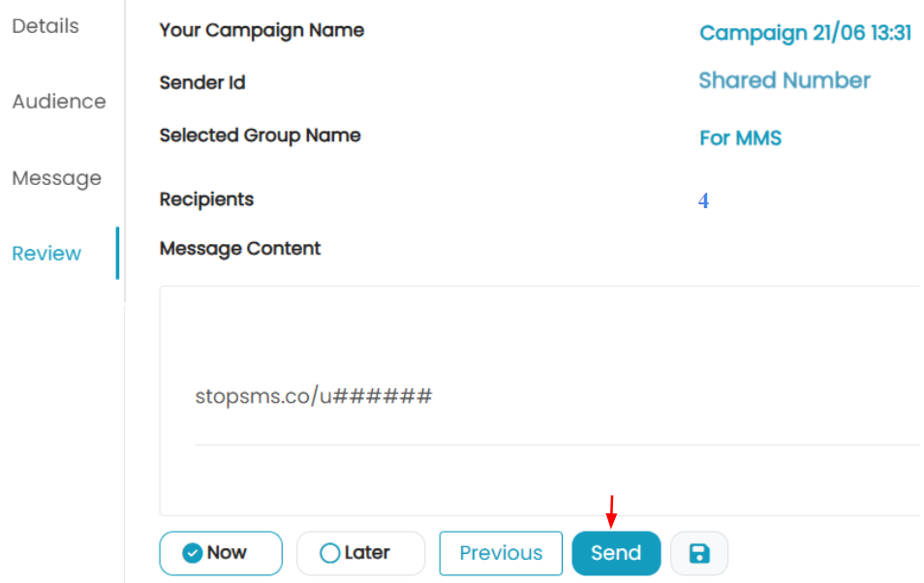Click the Message Content label
The image size is (924, 583).
point(240,249)
